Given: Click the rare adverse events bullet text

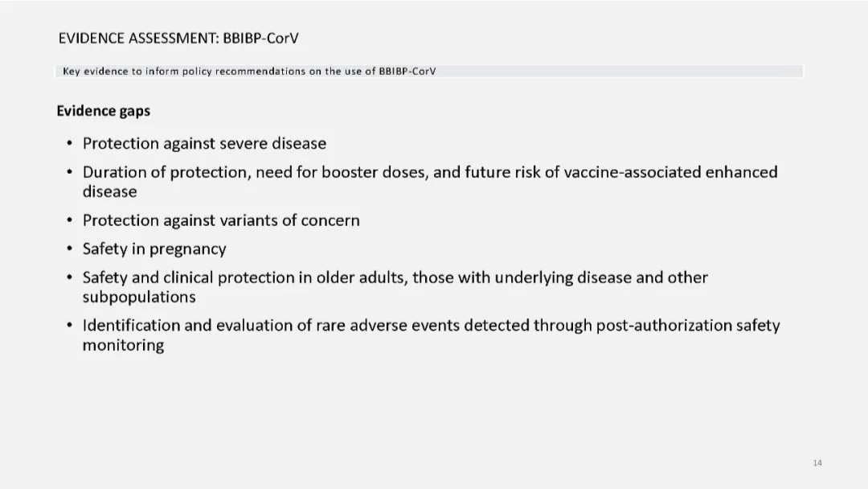Looking at the screenshot, I should tap(432, 335).
